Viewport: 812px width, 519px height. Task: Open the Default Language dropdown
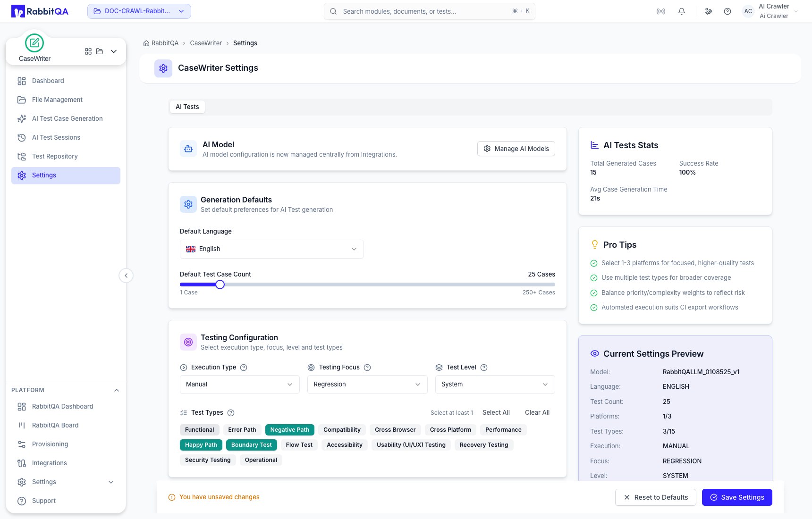(x=272, y=249)
